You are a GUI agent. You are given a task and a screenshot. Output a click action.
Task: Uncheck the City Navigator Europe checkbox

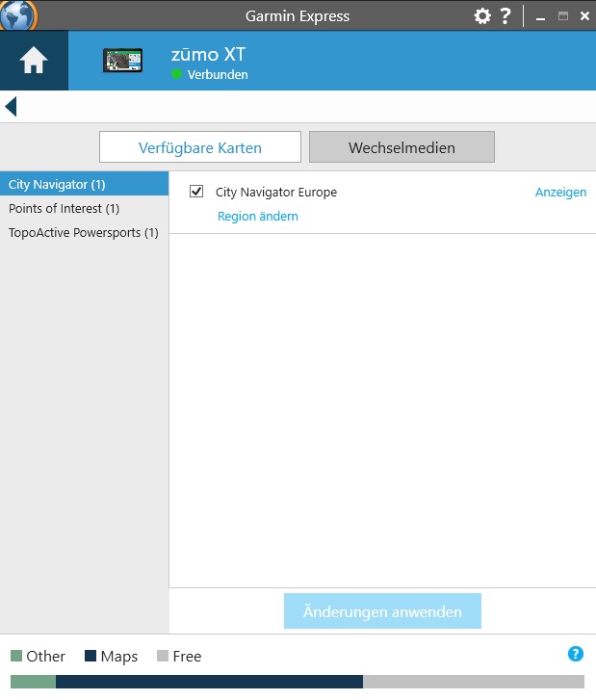pos(196,192)
